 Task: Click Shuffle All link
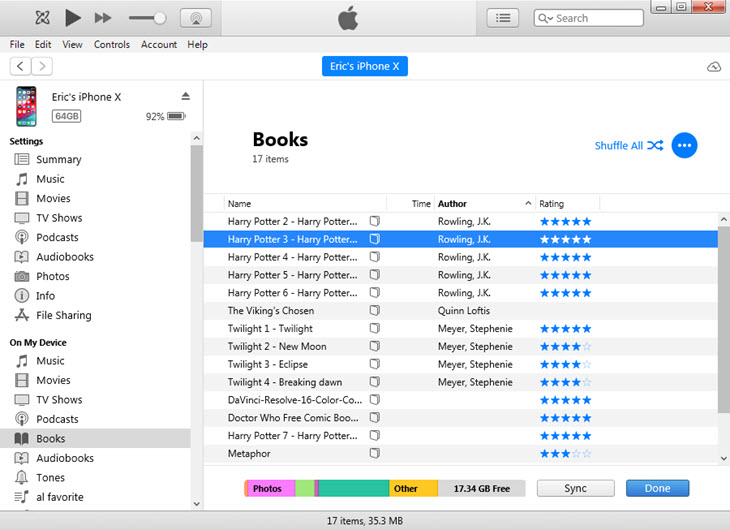coord(629,146)
